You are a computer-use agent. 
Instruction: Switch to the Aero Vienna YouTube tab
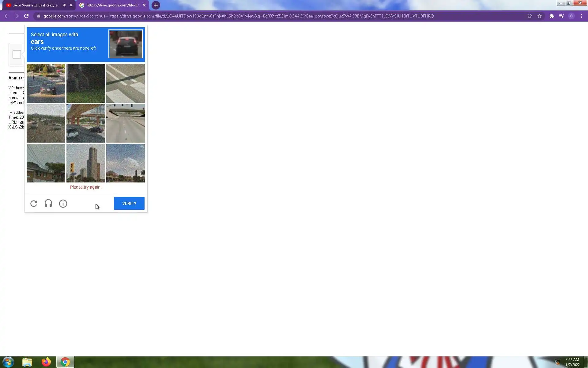tap(36, 5)
